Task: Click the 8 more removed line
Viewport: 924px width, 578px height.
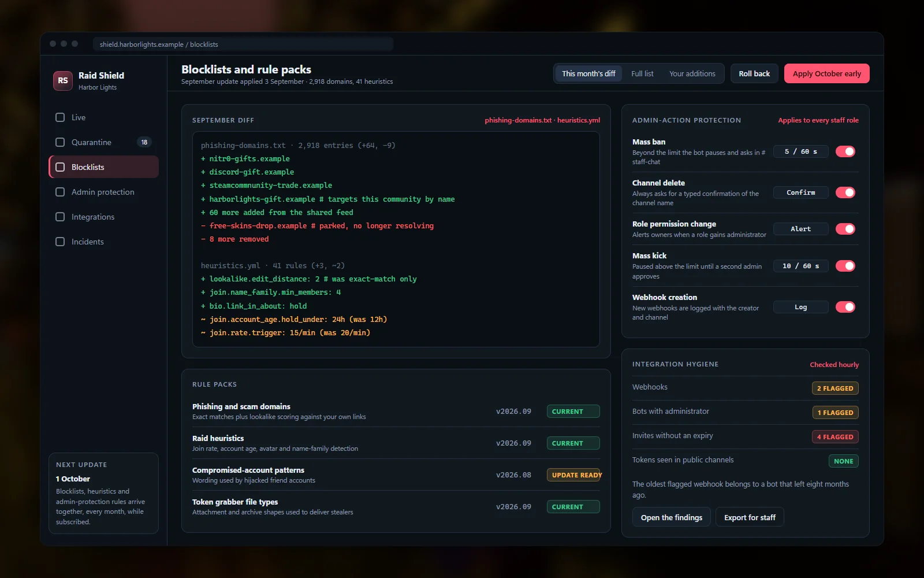Action: (x=234, y=239)
